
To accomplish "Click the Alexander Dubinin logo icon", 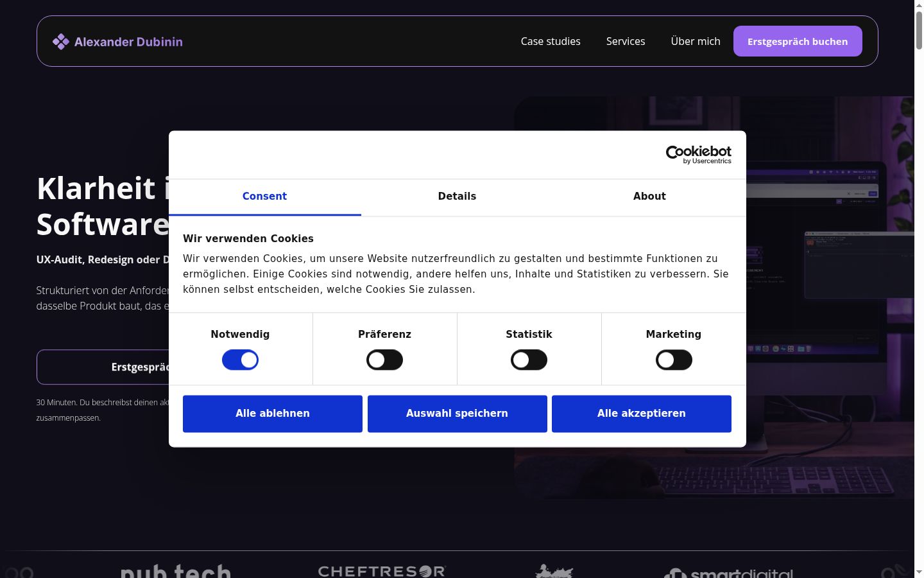I will (x=61, y=42).
